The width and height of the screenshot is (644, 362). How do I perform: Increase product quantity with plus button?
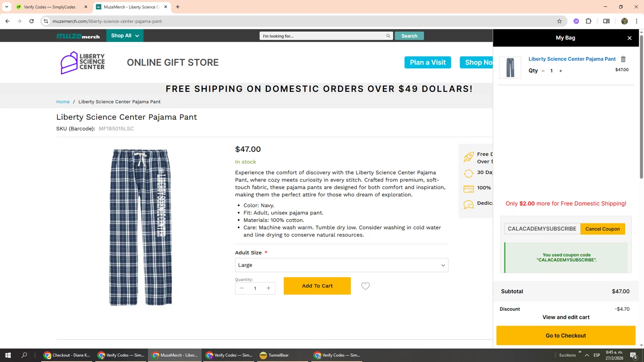(268, 288)
